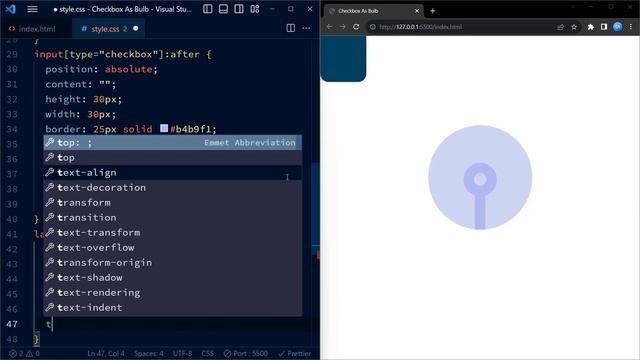Choose 'top: ;' Emmet Abbreviation suggestion

(173, 142)
